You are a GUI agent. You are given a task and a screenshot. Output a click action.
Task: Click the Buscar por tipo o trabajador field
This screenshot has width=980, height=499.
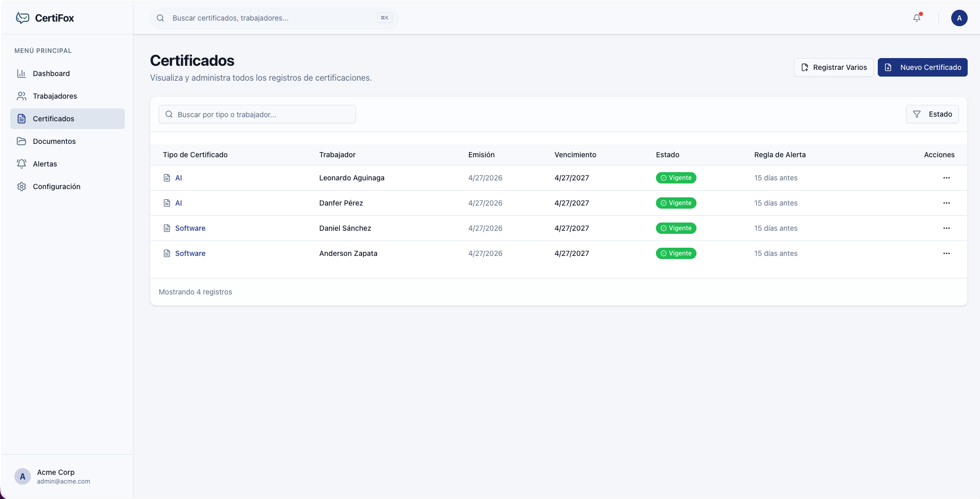click(x=262, y=115)
